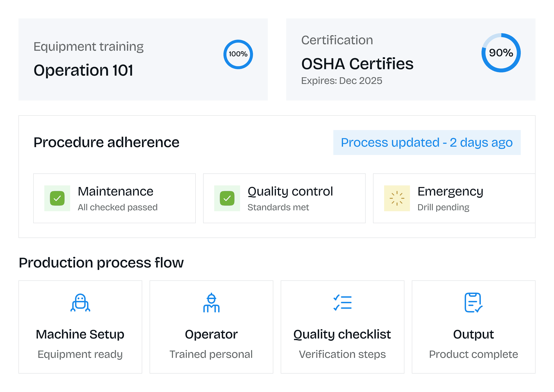This screenshot has width=554, height=392.
Task: Click the Expires: Dec 2025 text
Action: [x=341, y=81]
